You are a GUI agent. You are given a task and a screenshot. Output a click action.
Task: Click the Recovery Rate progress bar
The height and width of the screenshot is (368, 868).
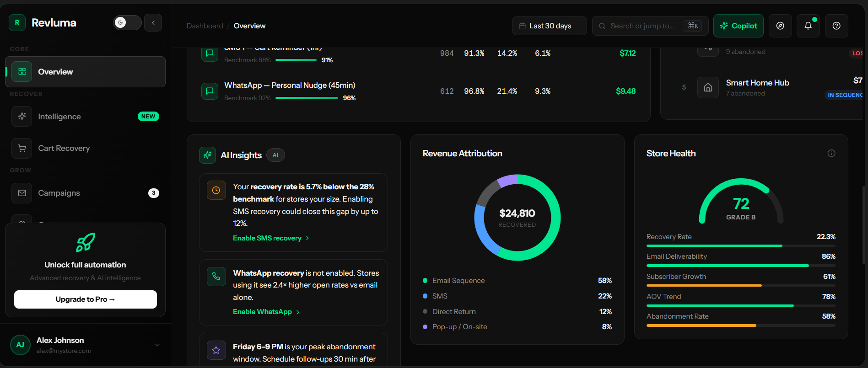tap(741, 246)
